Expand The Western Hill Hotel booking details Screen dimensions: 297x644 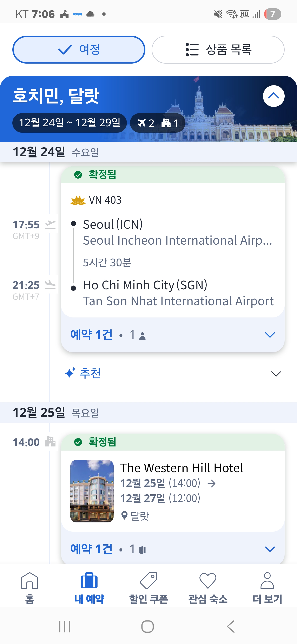click(x=270, y=549)
